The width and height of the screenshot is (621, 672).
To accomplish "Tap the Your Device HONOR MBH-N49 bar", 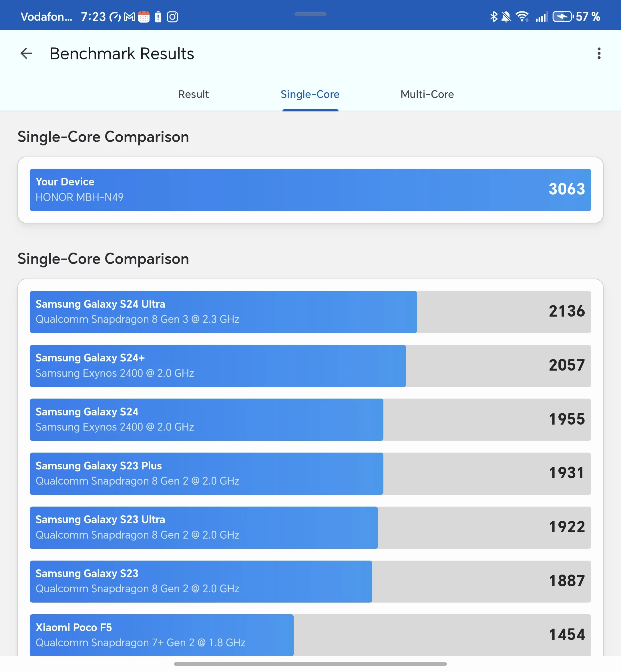I will coord(310,190).
